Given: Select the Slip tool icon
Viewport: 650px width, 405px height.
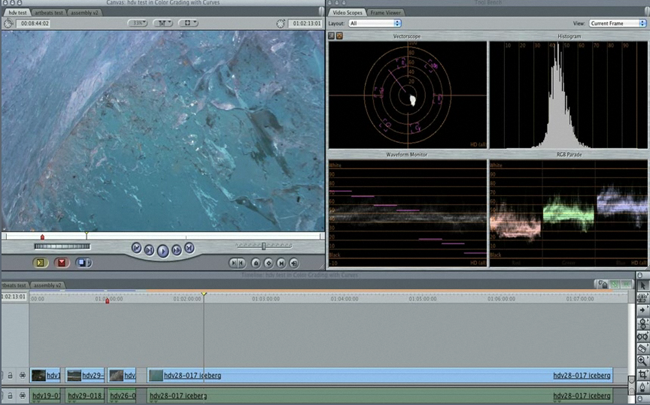Looking at the screenshot, I should (x=643, y=336).
